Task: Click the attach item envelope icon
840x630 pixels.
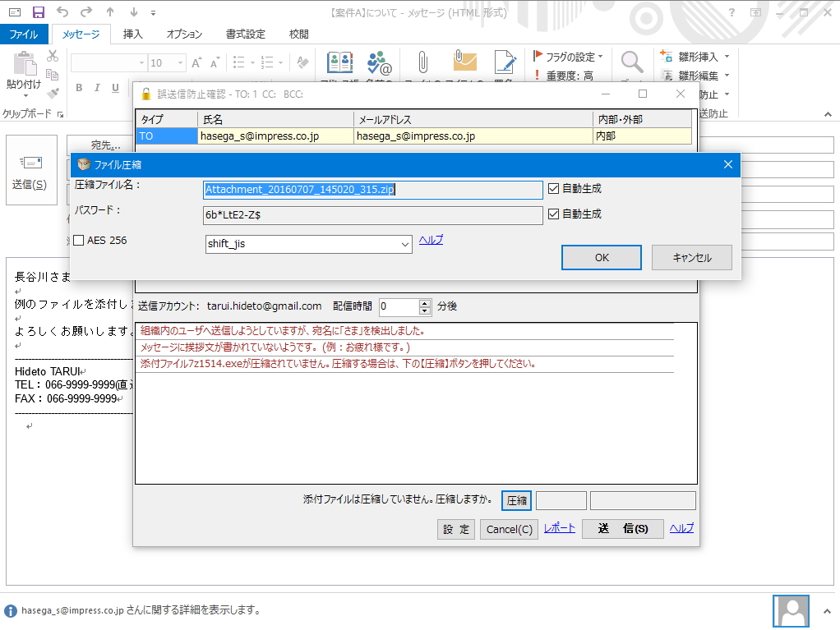Action: coord(464,62)
